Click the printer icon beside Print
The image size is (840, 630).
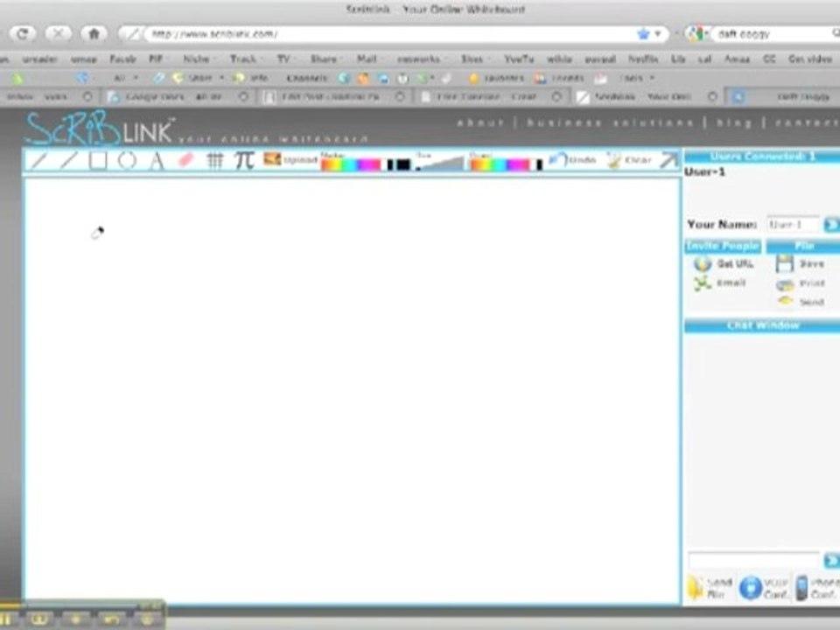point(785,283)
